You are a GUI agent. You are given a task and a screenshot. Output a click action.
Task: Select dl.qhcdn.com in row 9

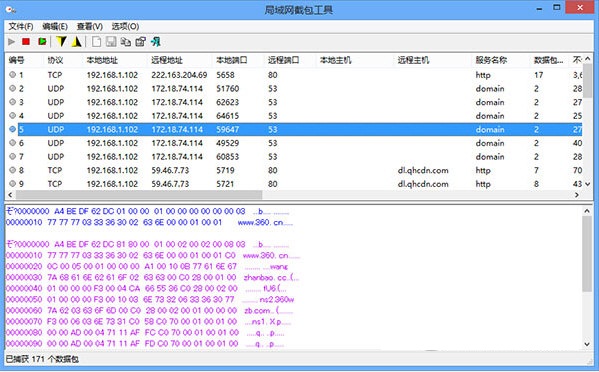tap(423, 184)
